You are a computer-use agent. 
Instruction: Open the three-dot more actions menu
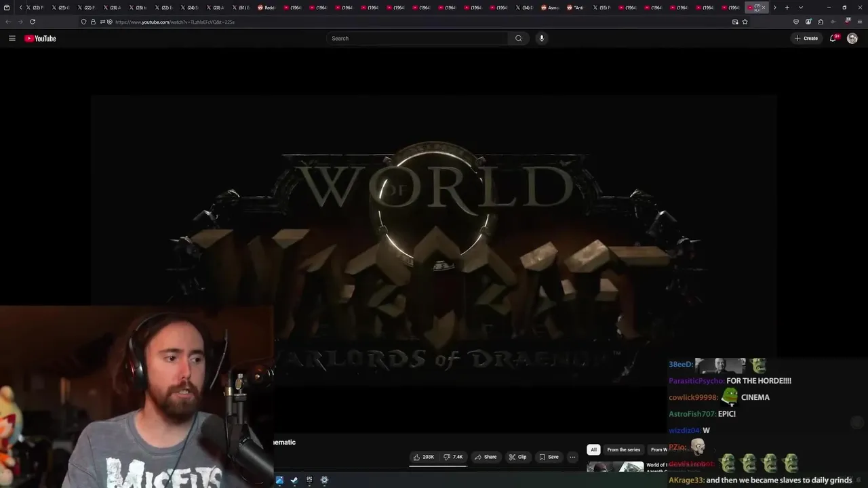click(x=572, y=457)
